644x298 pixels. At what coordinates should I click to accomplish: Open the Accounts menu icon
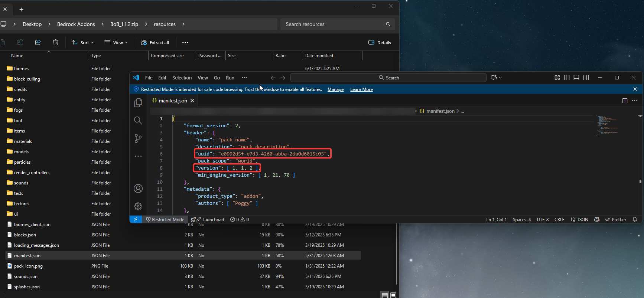(x=138, y=189)
